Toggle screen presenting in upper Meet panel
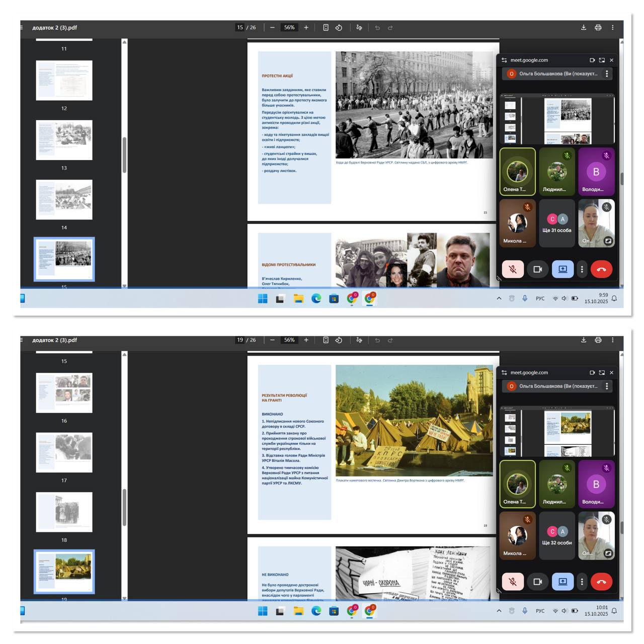The height and width of the screenshot is (644, 644). click(x=562, y=269)
